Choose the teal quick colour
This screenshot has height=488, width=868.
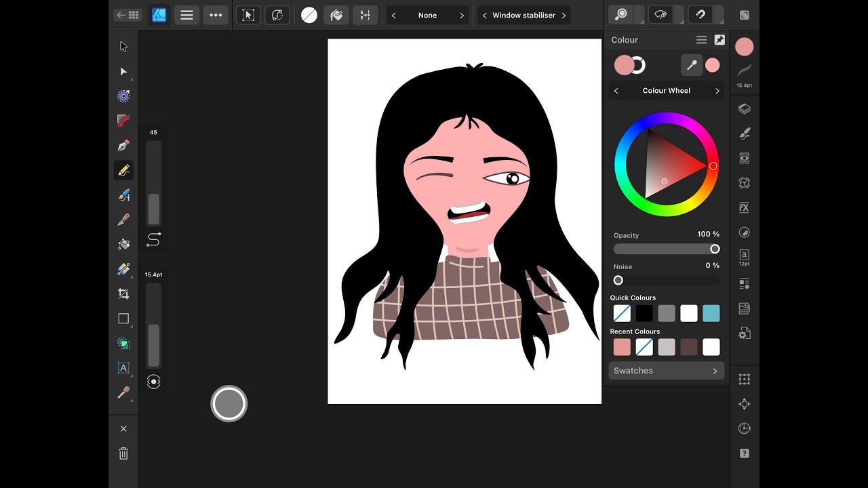click(711, 313)
